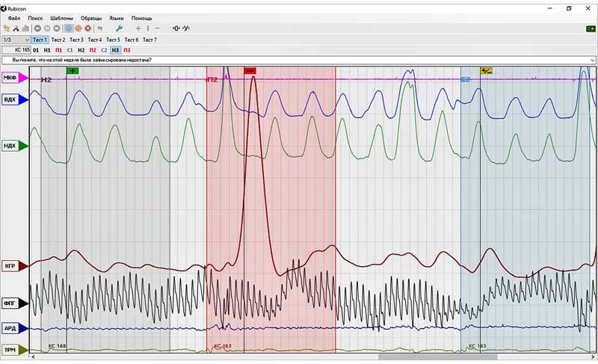Switch to the Тест 3 tab
Image resolution: width=598 pixels, height=364 pixels.
76,39
